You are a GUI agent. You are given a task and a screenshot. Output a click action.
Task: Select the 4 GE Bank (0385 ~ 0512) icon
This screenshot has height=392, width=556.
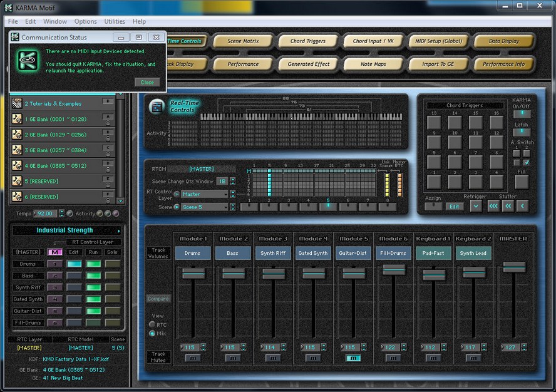pos(17,166)
